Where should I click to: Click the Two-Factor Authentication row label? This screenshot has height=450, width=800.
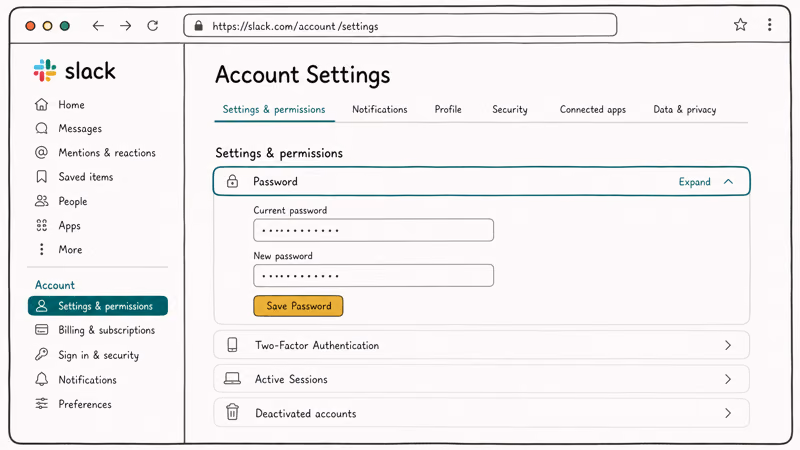coord(317,345)
